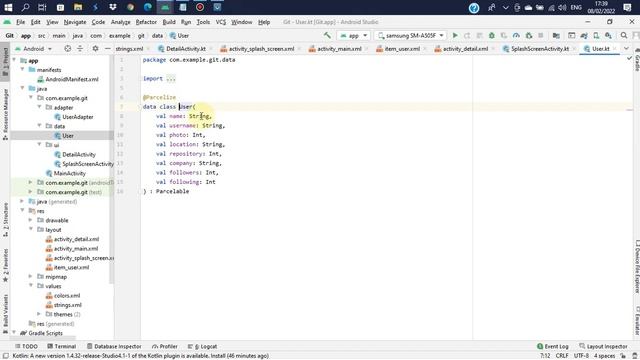
Task: Open the VCS menu
Action: (x=220, y=22)
